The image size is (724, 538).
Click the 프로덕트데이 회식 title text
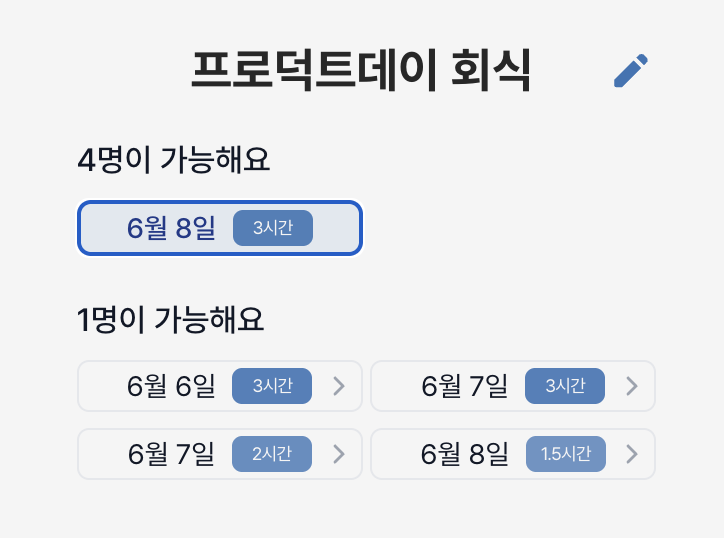[x=361, y=71]
